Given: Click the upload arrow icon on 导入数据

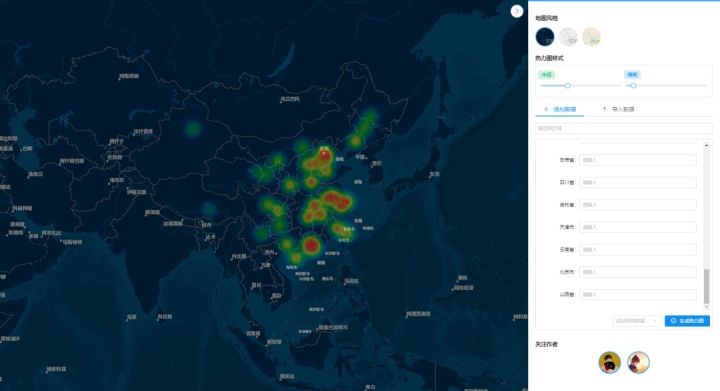Looking at the screenshot, I should tap(604, 109).
